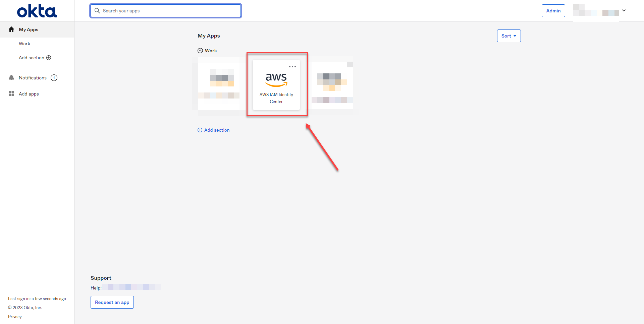Select Add section in the sidebar
The image size is (644, 324).
(x=35, y=58)
